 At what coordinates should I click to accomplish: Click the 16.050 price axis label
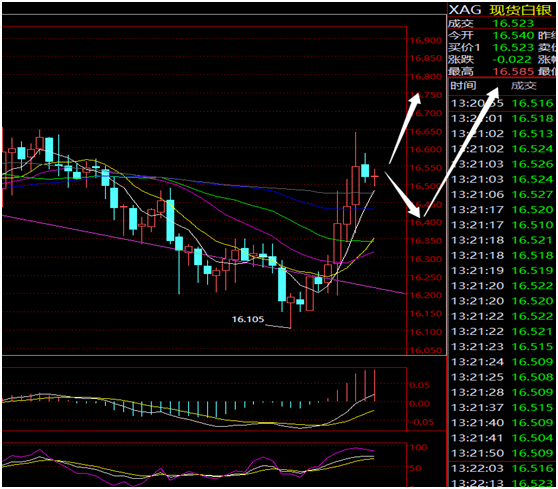[x=426, y=350]
